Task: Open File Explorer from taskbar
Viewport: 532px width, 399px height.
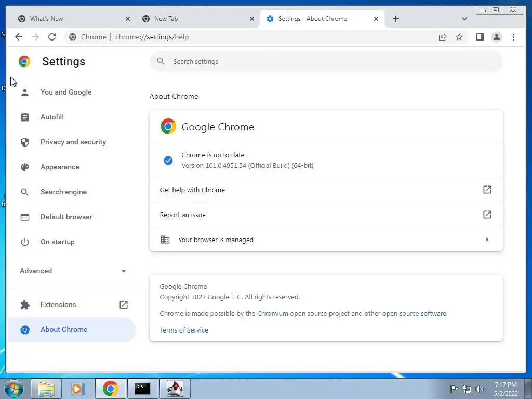Action: 46,389
